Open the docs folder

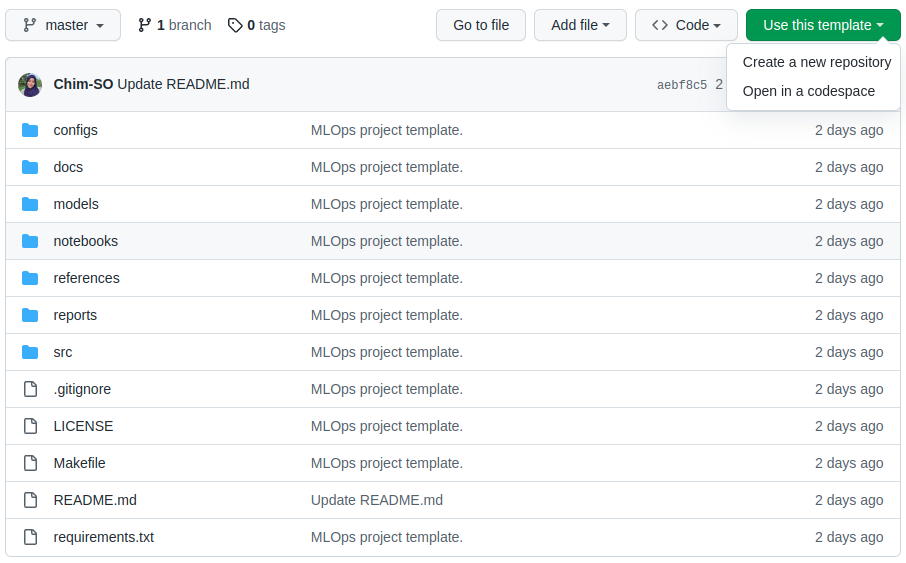point(68,167)
